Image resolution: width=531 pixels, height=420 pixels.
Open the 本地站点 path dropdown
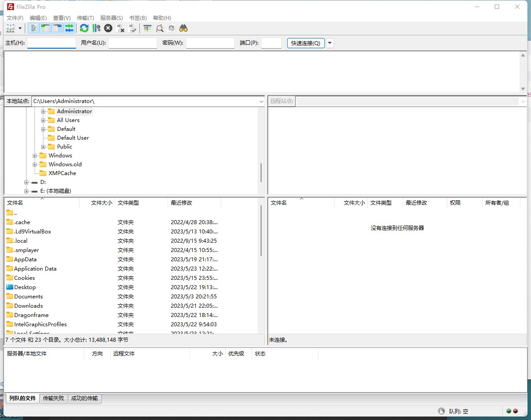click(x=261, y=101)
